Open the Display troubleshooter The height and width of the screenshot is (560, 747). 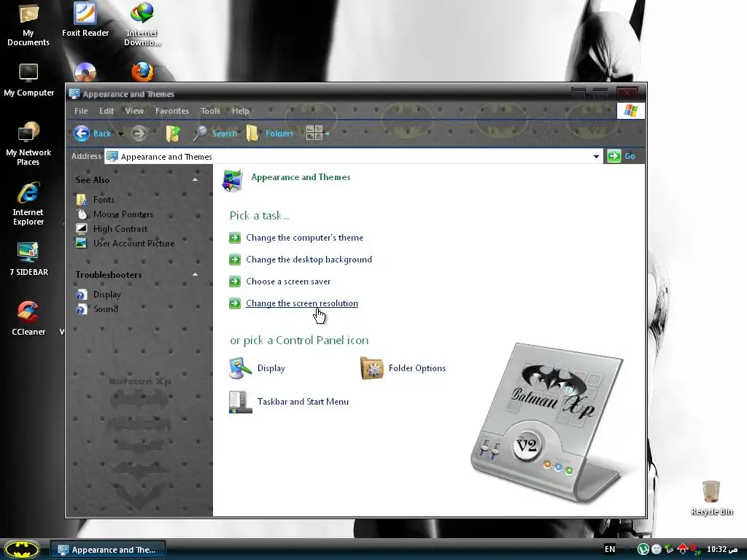[107, 295]
